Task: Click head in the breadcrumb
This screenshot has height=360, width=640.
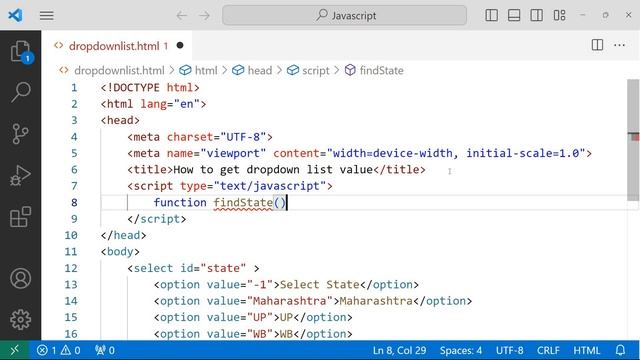Action: [260, 71]
